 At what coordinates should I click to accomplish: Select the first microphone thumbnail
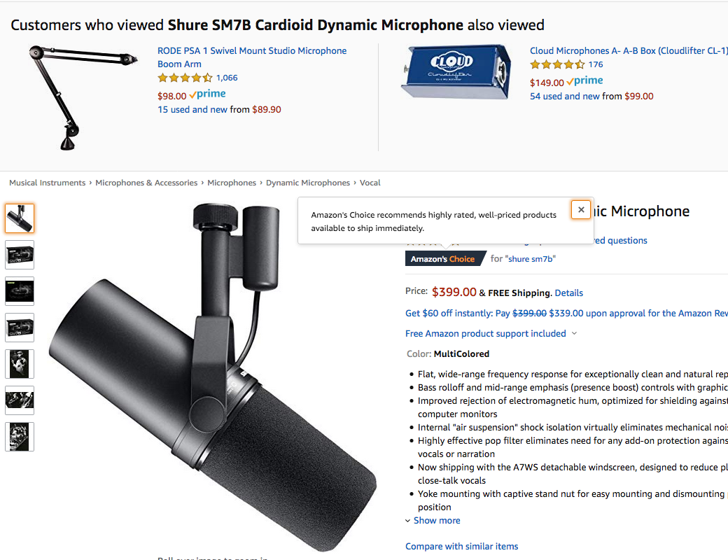(x=20, y=218)
